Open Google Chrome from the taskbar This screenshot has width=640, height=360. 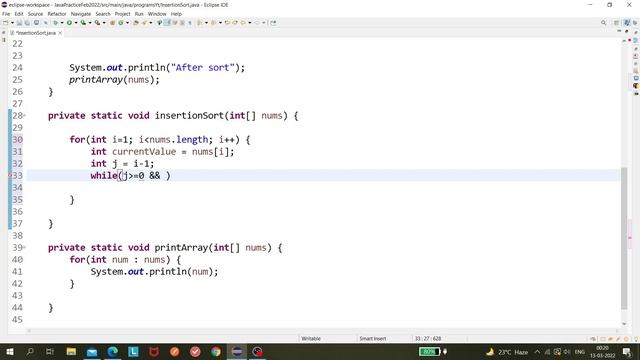216,351
